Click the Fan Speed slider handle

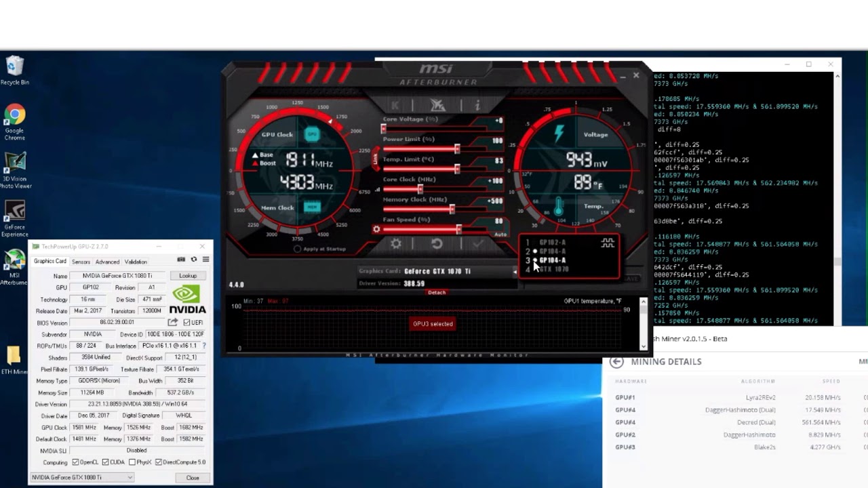click(458, 230)
